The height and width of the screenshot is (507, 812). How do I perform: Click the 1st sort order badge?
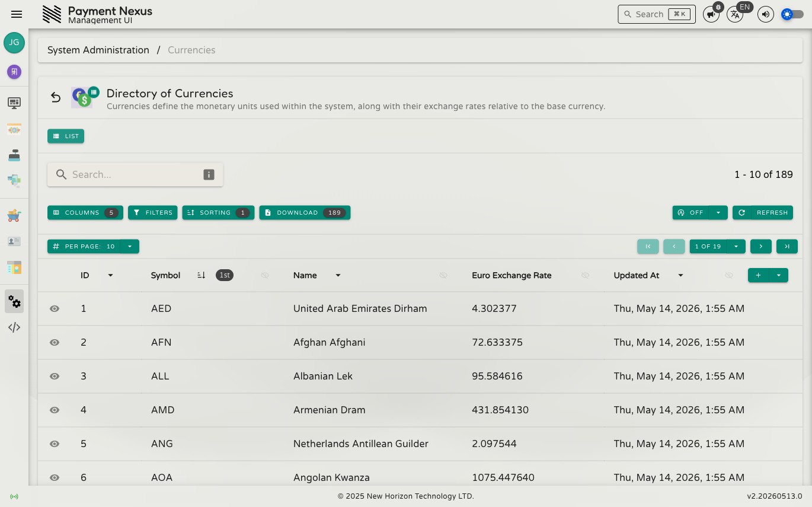coord(225,275)
